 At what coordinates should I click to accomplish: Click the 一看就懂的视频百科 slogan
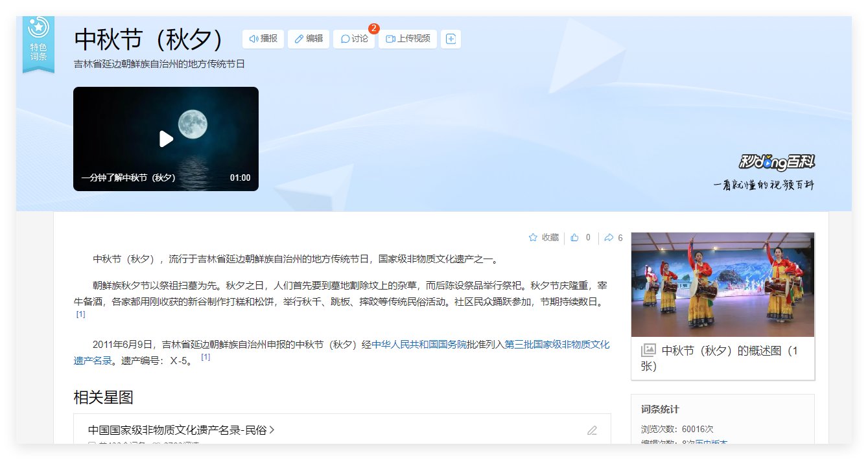click(x=764, y=185)
